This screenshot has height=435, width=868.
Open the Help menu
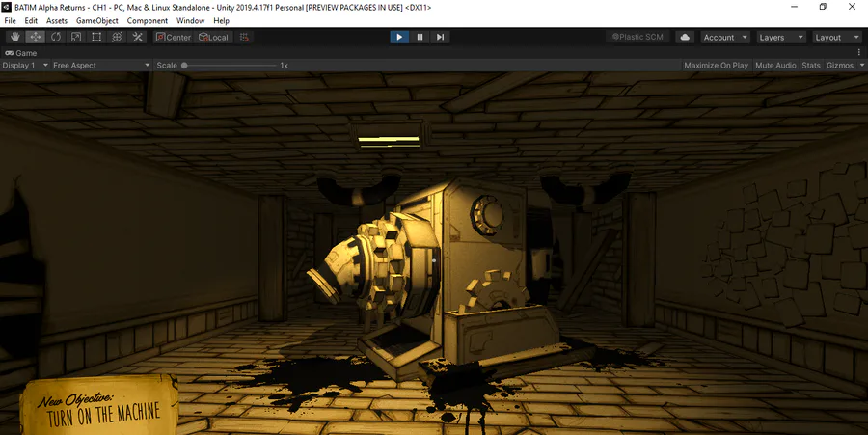[222, 20]
